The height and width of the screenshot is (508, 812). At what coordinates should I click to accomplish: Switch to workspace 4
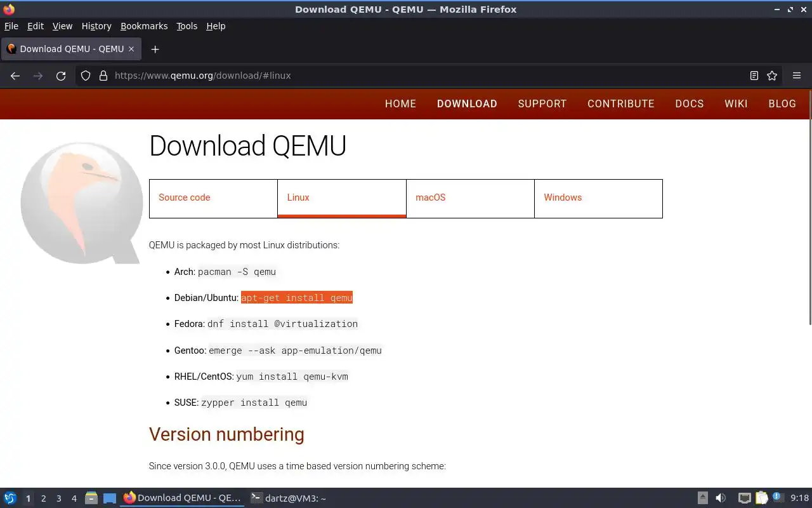[74, 498]
